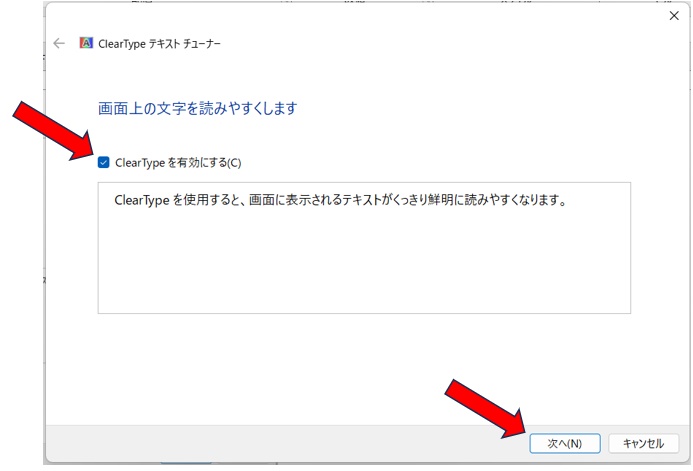Image resolution: width=693 pixels, height=471 pixels.
Task: Uncheck the ClearType を有効にする checkbox
Action: coord(104,162)
